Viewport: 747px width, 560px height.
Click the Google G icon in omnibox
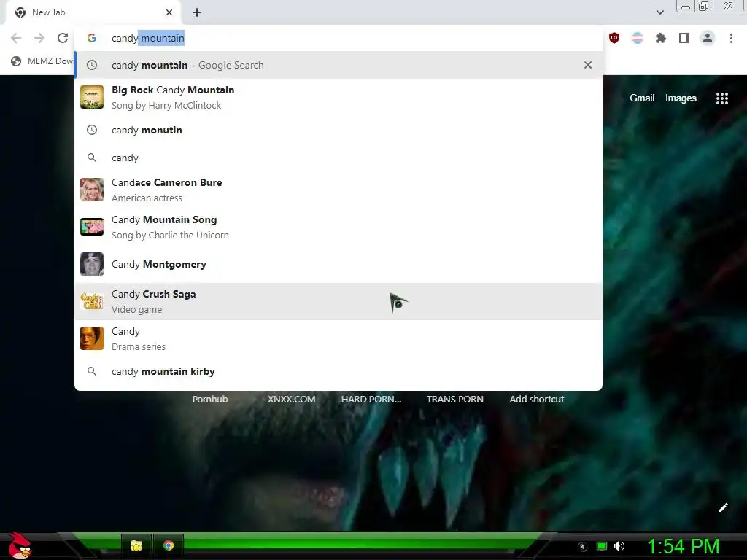click(92, 38)
